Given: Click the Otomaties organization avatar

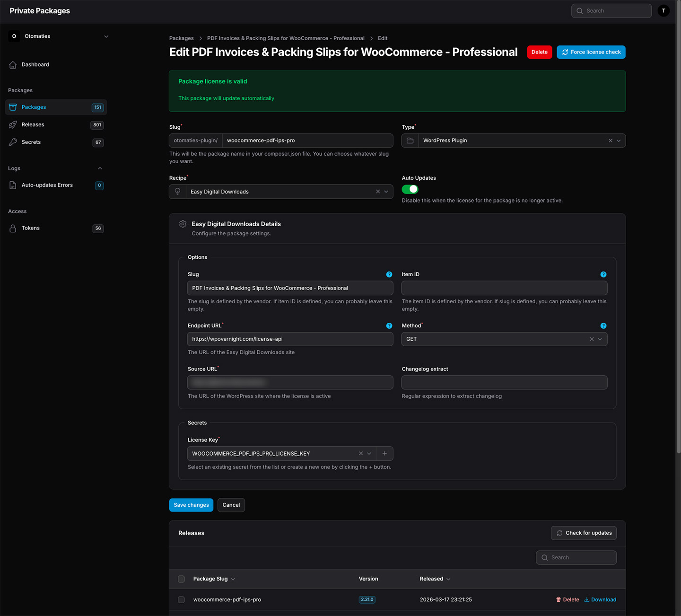Looking at the screenshot, I should point(14,36).
